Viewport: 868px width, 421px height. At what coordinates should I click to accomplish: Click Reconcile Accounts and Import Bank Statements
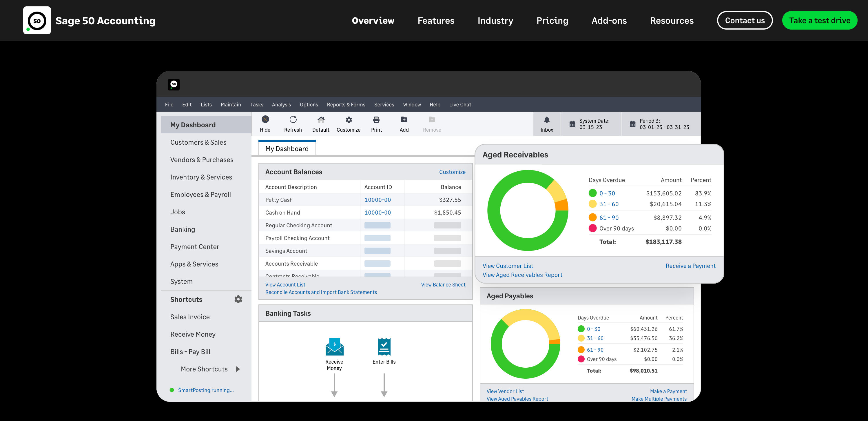321,292
